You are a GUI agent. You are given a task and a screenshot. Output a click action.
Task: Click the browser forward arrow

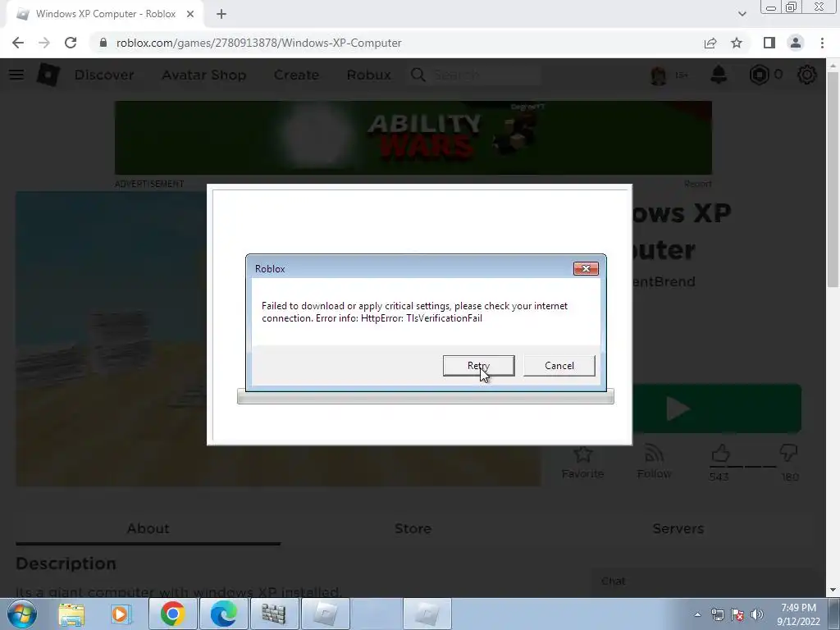point(44,43)
